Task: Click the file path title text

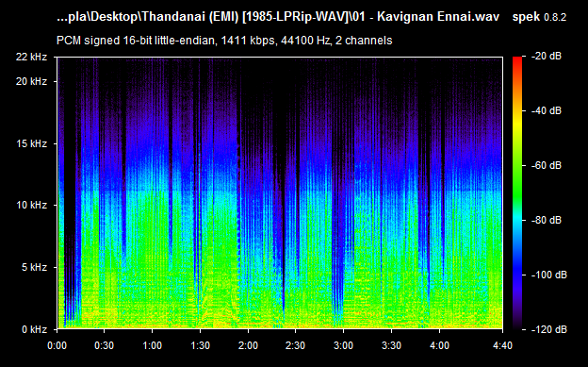Action: (x=278, y=17)
